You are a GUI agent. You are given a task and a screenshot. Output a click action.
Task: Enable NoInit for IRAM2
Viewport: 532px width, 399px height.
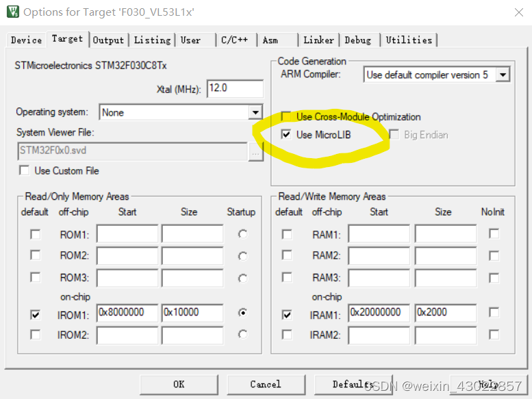coord(494,335)
